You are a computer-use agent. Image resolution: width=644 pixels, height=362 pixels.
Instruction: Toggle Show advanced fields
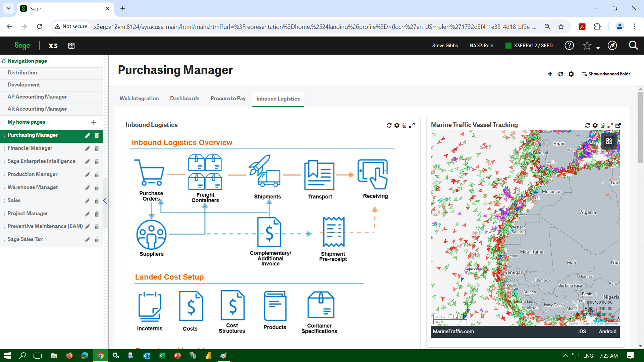(606, 74)
